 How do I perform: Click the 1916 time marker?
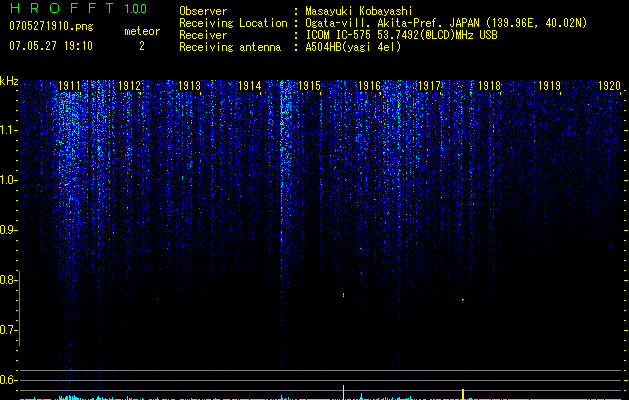pos(369,86)
